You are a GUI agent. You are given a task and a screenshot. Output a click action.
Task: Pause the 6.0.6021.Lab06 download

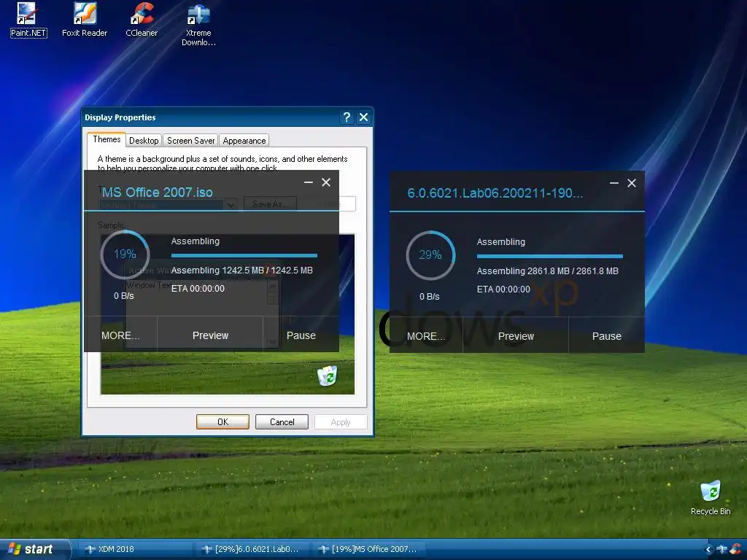[x=606, y=336]
